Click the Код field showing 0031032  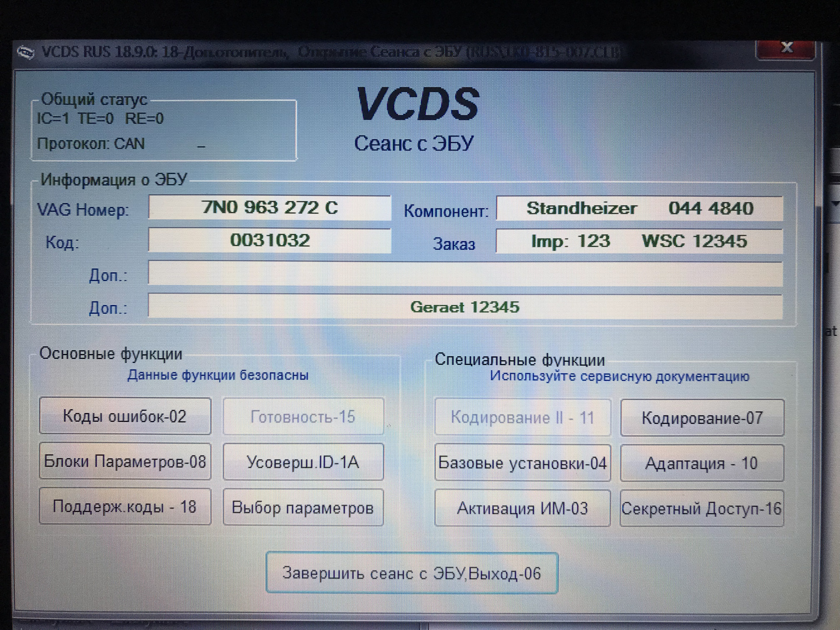(269, 240)
